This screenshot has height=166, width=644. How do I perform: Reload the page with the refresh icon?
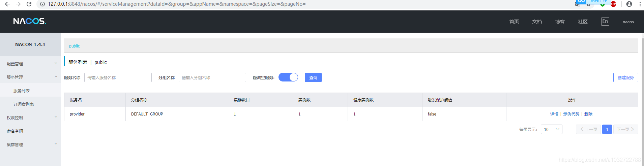[x=29, y=4]
